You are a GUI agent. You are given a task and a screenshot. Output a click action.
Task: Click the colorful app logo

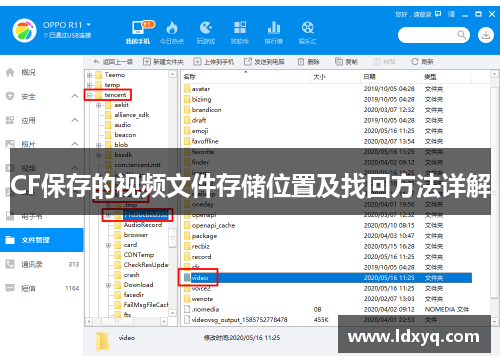[24, 31]
